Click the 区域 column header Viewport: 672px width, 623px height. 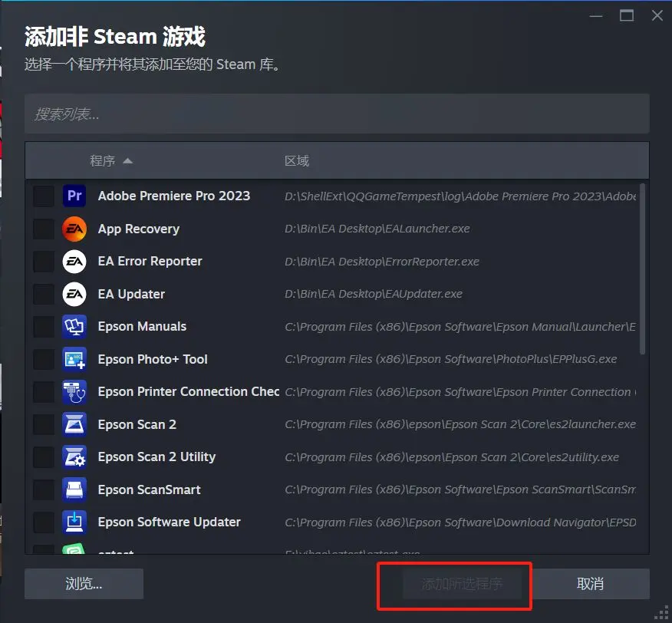pos(297,161)
